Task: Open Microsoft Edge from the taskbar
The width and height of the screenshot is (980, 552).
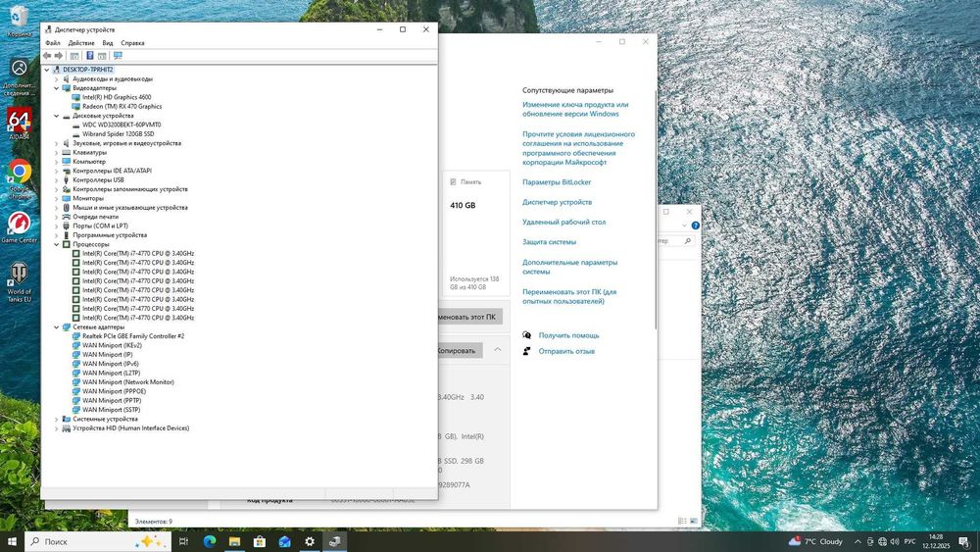Action: point(210,541)
